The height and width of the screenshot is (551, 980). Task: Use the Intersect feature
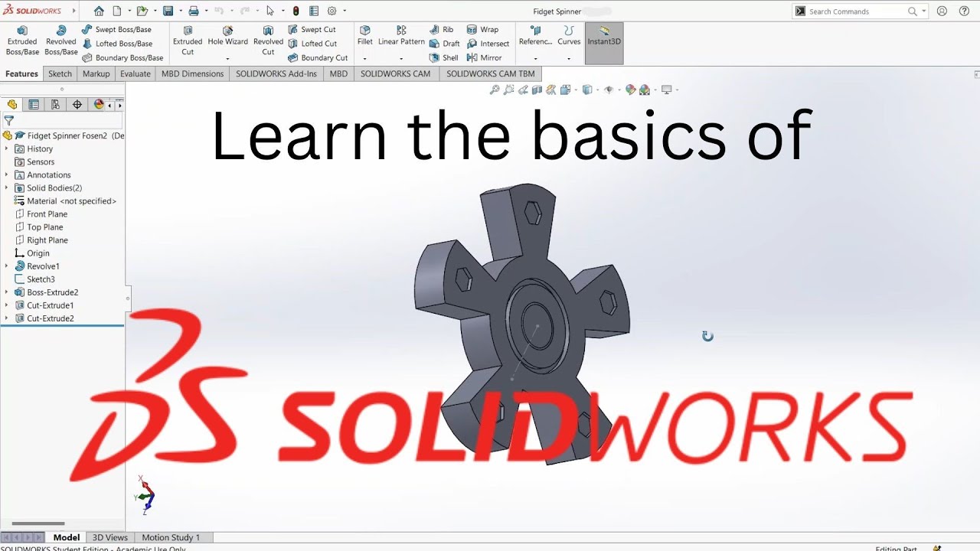[488, 44]
